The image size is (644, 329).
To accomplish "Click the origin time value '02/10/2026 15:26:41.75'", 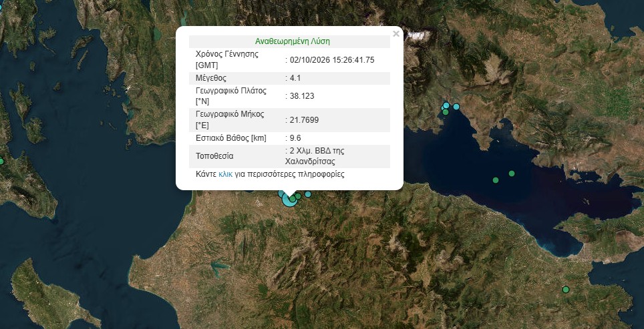I will tap(332, 60).
